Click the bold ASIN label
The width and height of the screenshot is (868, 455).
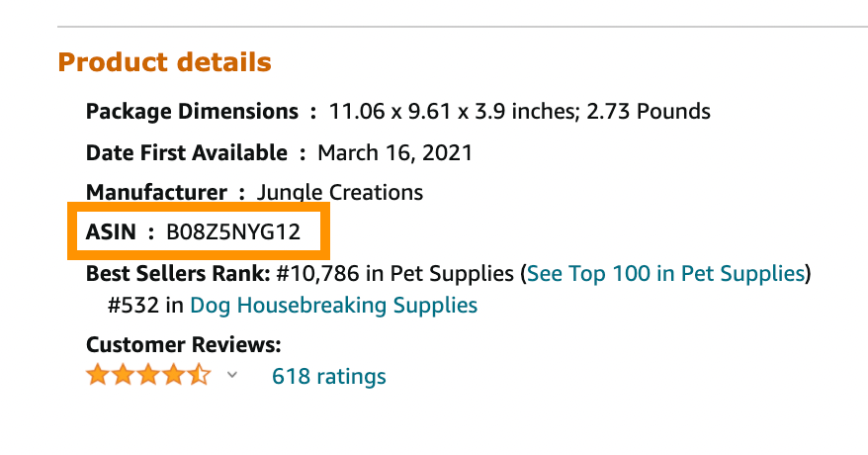point(111,231)
